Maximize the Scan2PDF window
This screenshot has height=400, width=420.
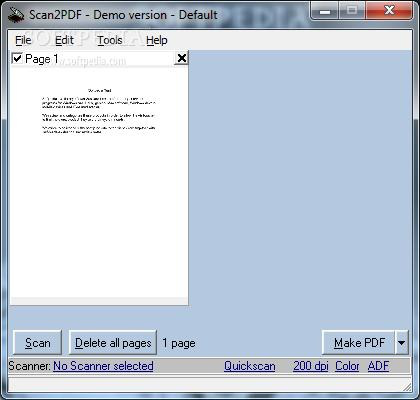tap(352, 11)
